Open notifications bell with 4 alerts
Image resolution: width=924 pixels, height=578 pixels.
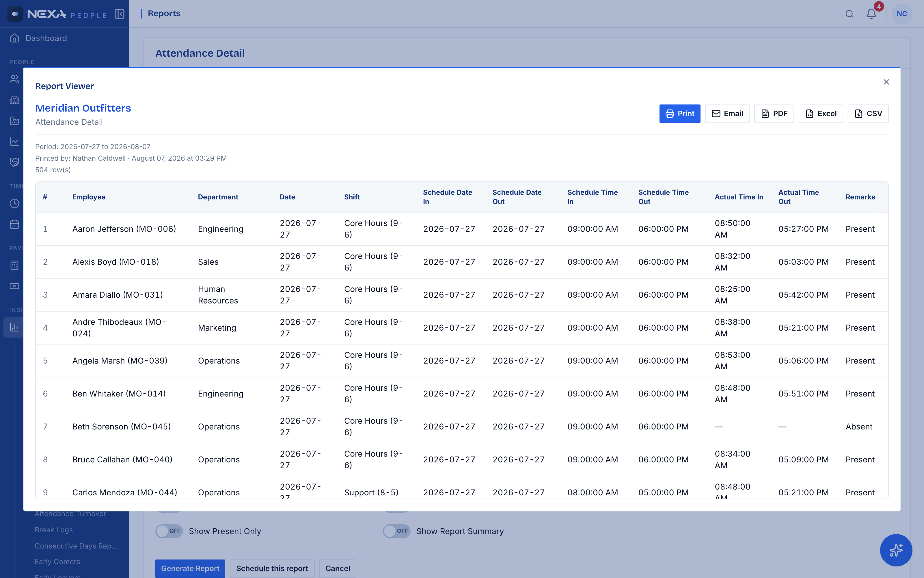pyautogui.click(x=871, y=14)
